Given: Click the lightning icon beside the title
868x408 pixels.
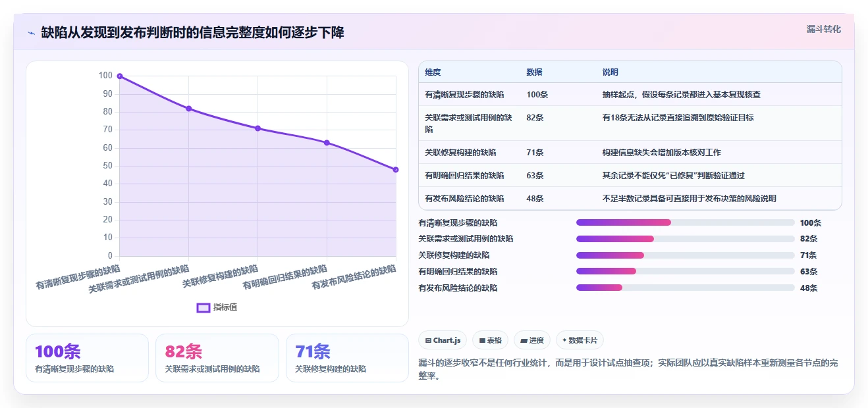Looking at the screenshot, I should [32, 33].
